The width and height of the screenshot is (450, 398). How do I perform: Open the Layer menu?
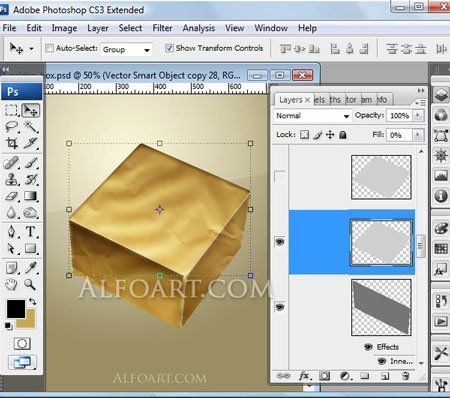98,28
